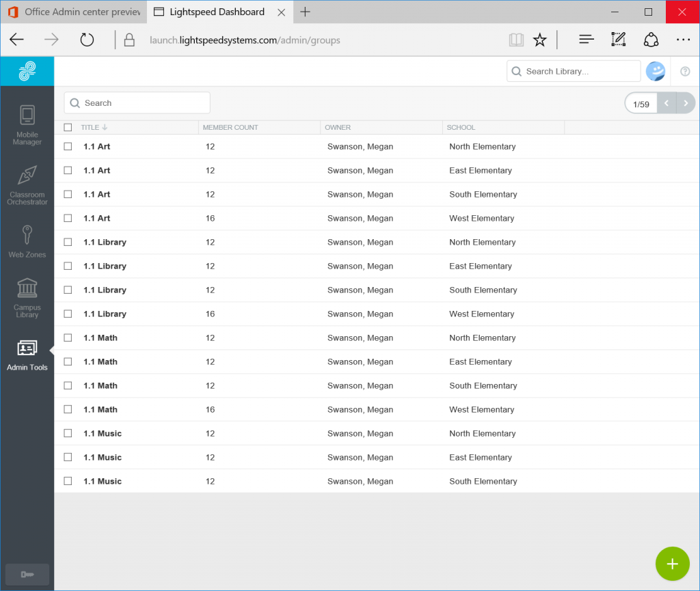This screenshot has width=700, height=591.
Task: Click the browser forward arrow
Action: (x=51, y=40)
